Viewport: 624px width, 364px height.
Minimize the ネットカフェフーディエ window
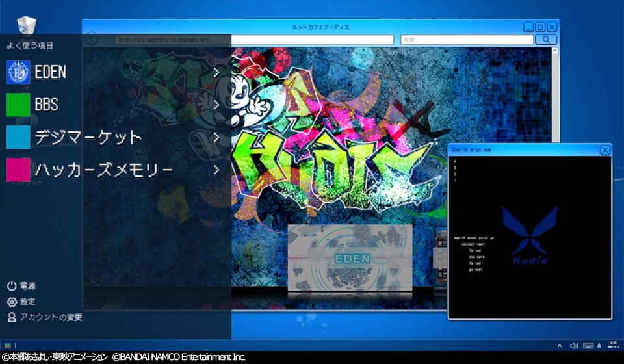point(528,27)
